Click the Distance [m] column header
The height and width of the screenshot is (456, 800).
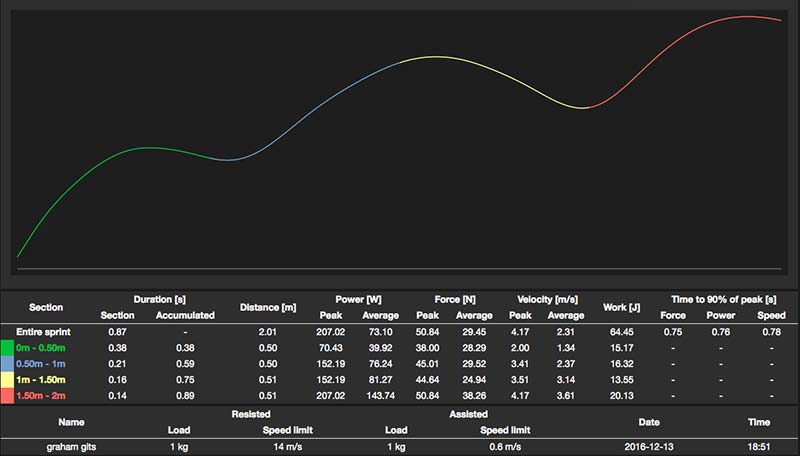click(268, 307)
